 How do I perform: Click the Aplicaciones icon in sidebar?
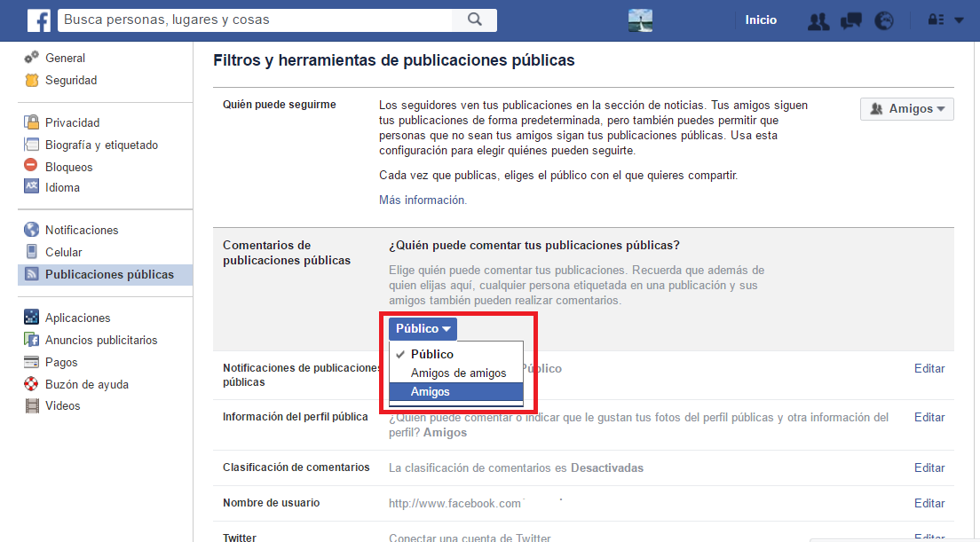click(31, 317)
